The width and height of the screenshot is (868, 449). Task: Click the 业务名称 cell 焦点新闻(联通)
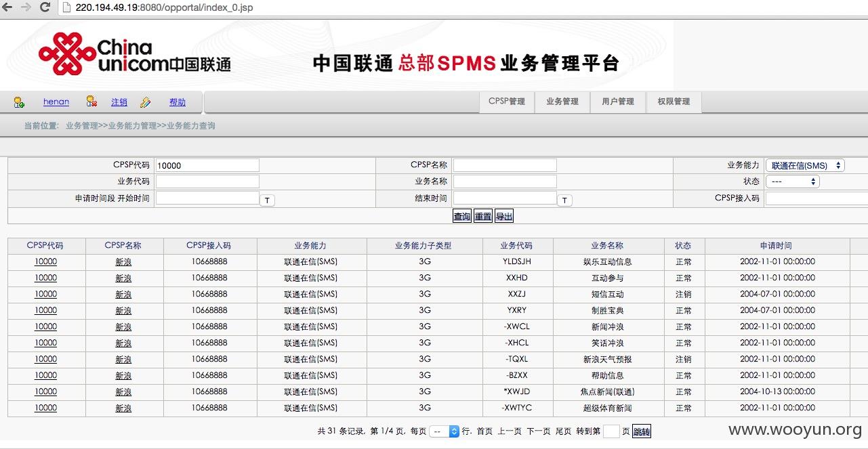[607, 391]
